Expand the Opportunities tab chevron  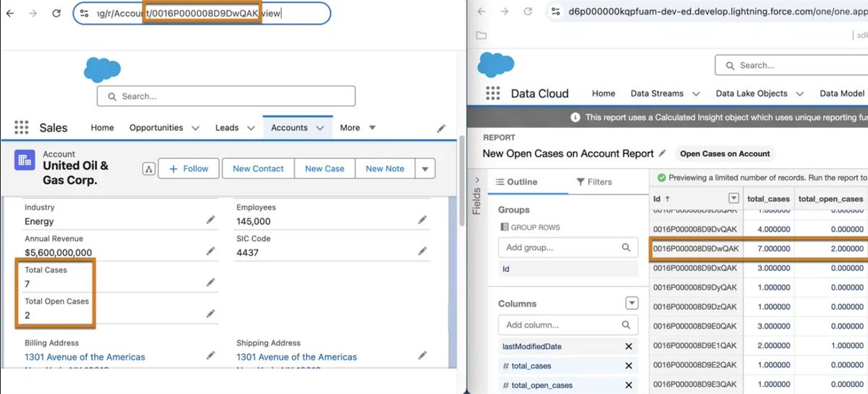coord(195,128)
